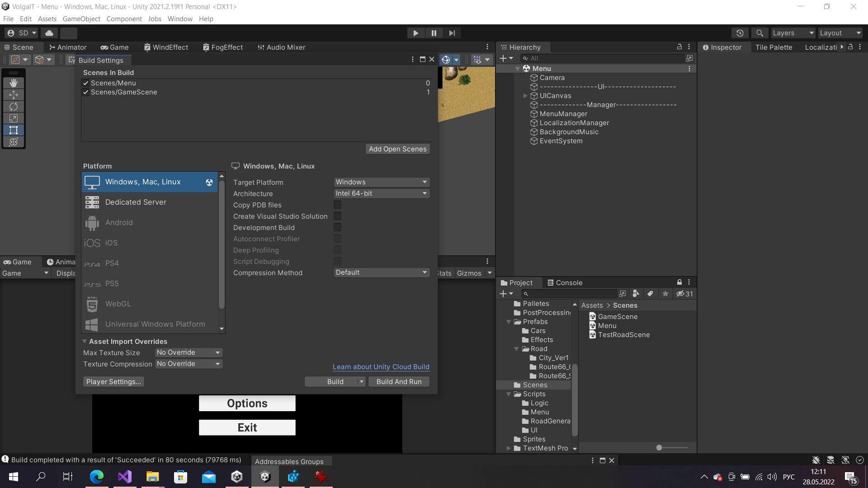
Task: Toggle hidden packages count icon
Action: click(684, 294)
